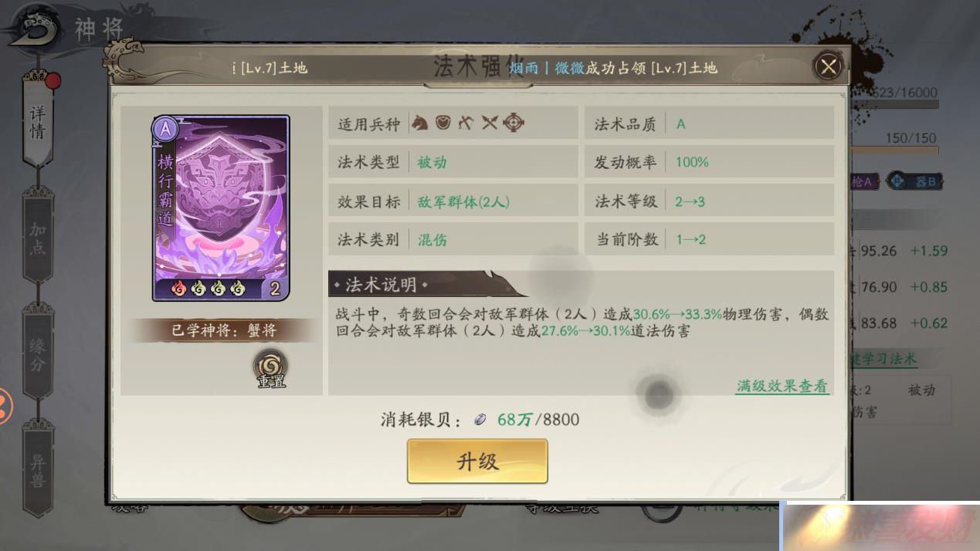Select the shield troop type icon
This screenshot has height=551, width=980.
443,123
